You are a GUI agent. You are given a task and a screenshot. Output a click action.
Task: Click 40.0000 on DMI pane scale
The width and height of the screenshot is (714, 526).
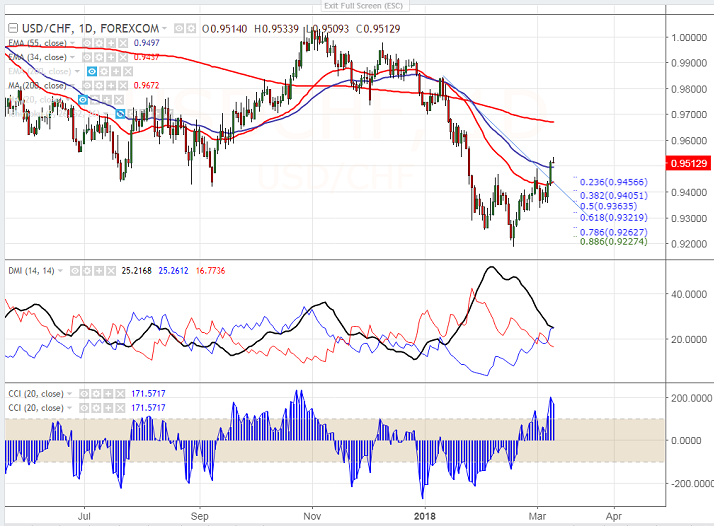coord(689,294)
